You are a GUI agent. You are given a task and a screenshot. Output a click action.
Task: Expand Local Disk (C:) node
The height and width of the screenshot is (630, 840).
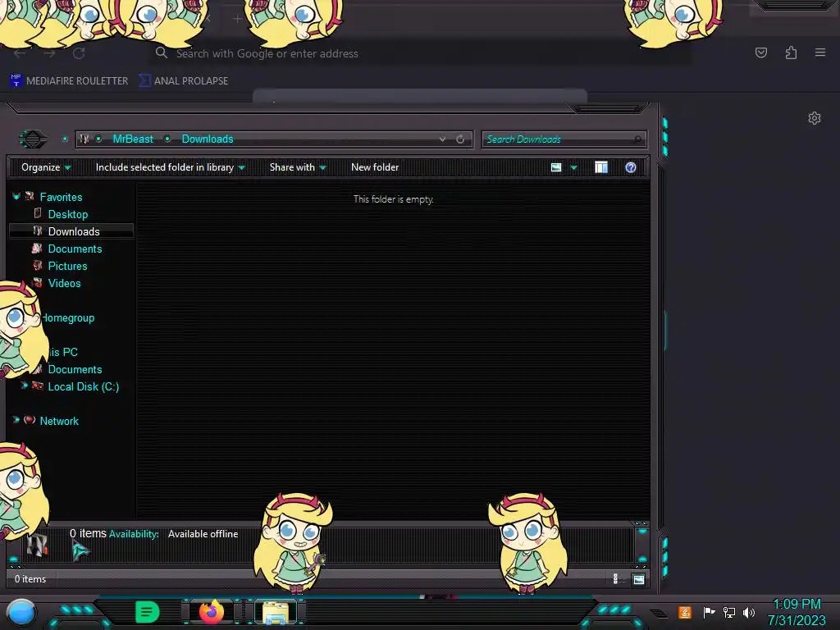pos(24,386)
